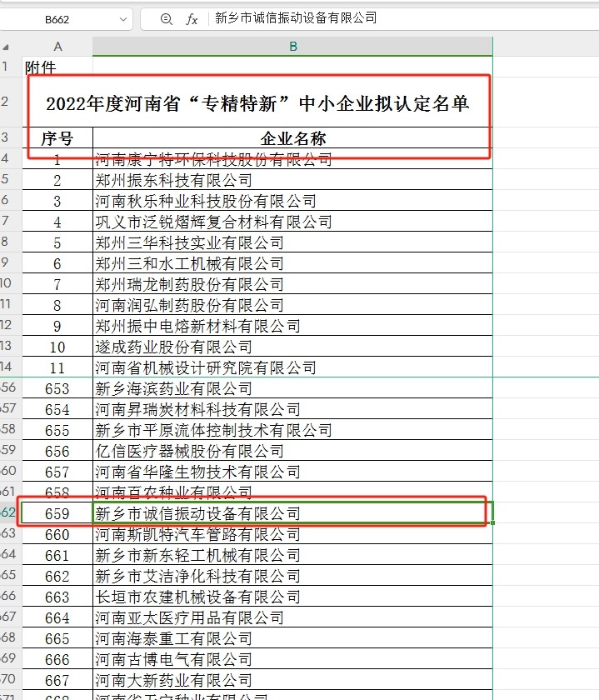The width and height of the screenshot is (599, 700).
Task: Select column B header
Action: pyautogui.click(x=292, y=47)
